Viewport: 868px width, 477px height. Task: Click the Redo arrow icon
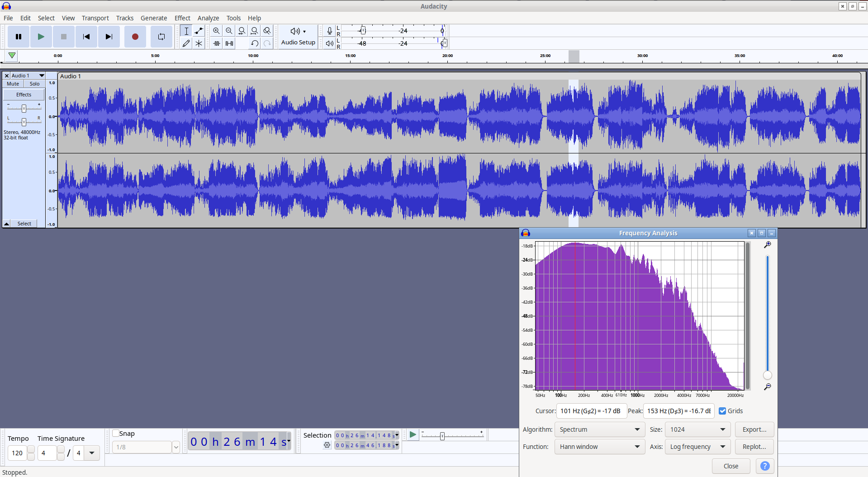pos(267,43)
